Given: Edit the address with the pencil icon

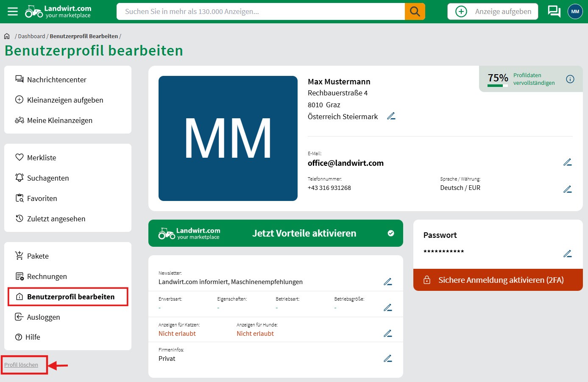Looking at the screenshot, I should pos(391,116).
